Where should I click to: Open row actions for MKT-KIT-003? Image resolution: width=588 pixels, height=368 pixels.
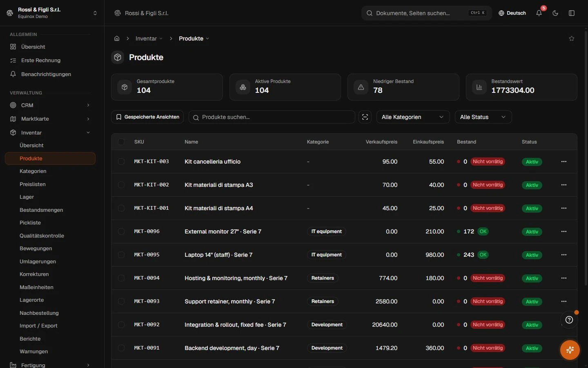564,162
